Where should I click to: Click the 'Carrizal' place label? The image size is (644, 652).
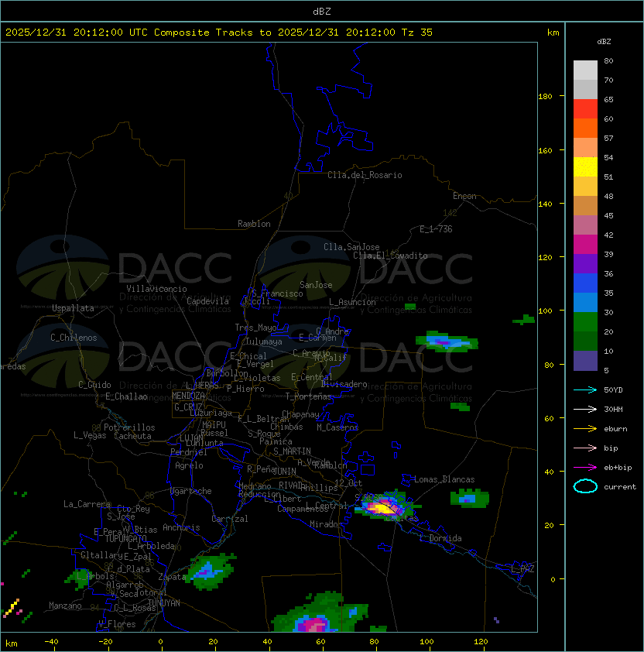(x=229, y=519)
